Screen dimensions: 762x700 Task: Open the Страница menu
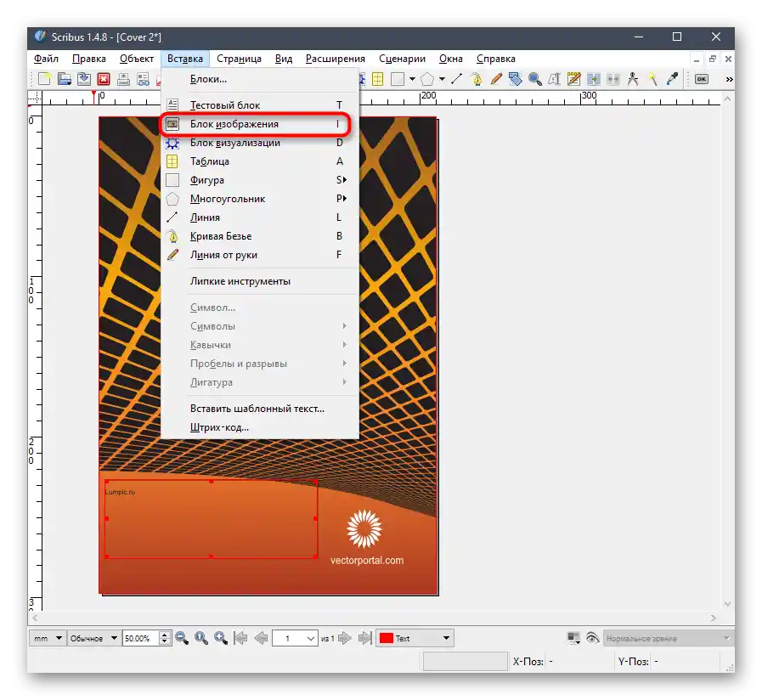click(x=239, y=59)
